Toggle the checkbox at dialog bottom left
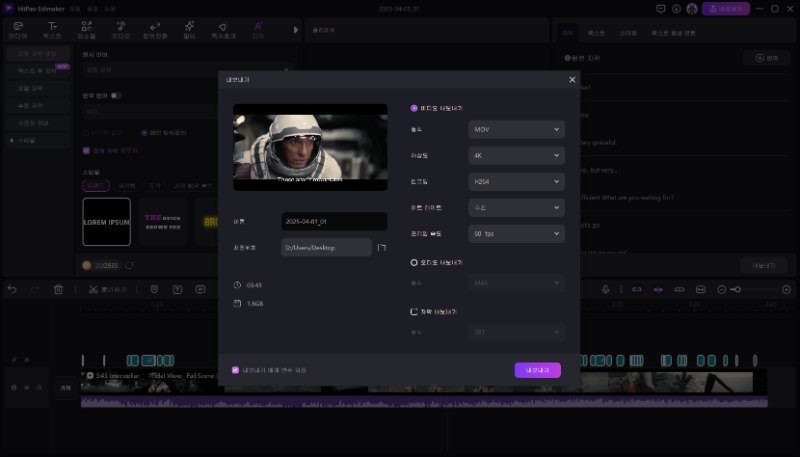 [235, 369]
